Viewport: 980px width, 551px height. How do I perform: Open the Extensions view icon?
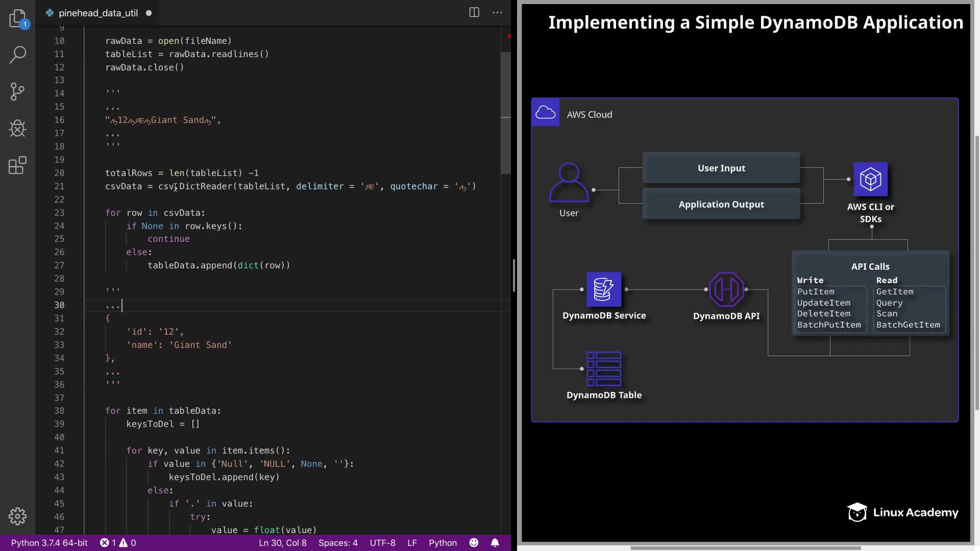point(17,165)
